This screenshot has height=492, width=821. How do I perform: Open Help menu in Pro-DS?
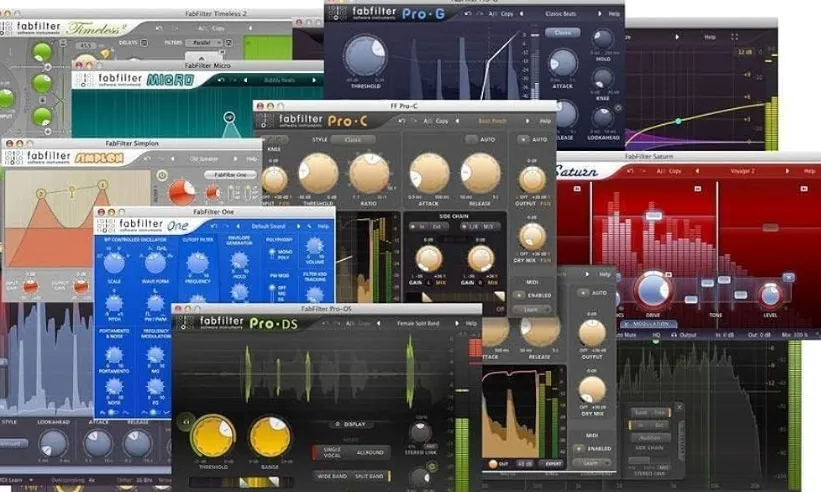[x=471, y=323]
